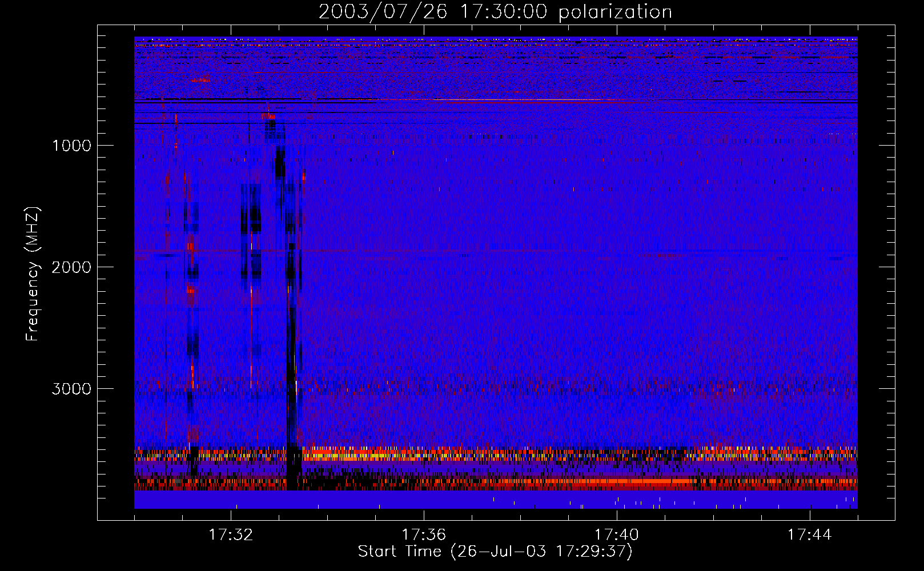Click the 3000 frequency tick label

coord(71,389)
